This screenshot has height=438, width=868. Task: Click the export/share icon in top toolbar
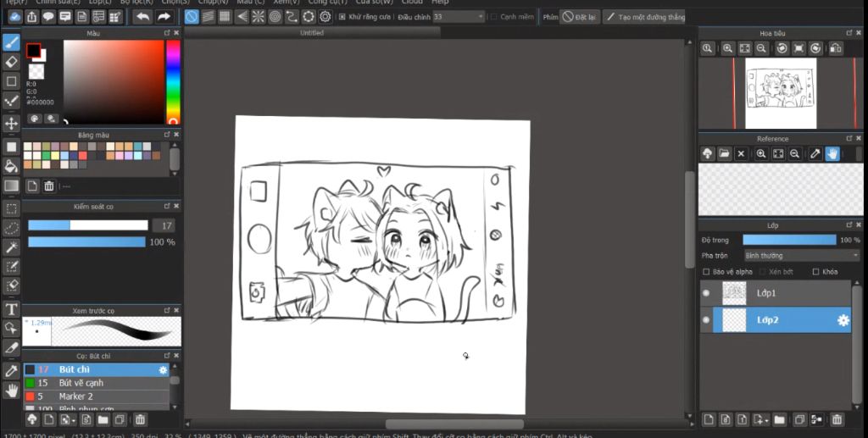pyautogui.click(x=31, y=17)
